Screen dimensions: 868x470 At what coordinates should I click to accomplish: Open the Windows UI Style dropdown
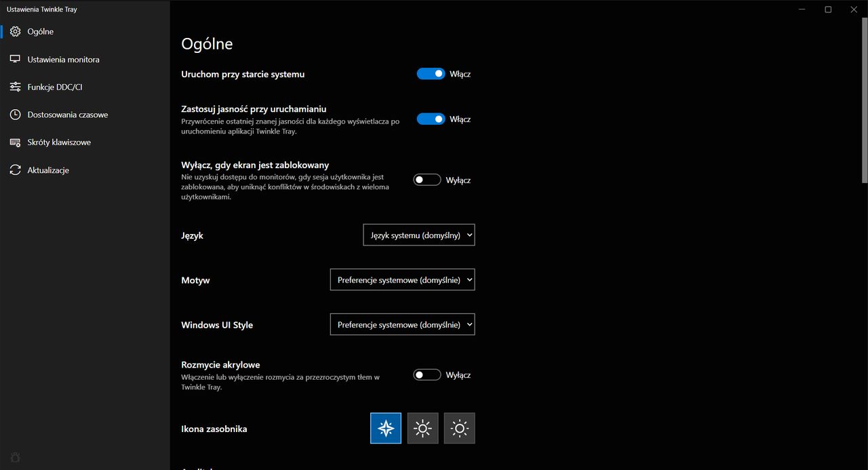pyautogui.click(x=402, y=324)
